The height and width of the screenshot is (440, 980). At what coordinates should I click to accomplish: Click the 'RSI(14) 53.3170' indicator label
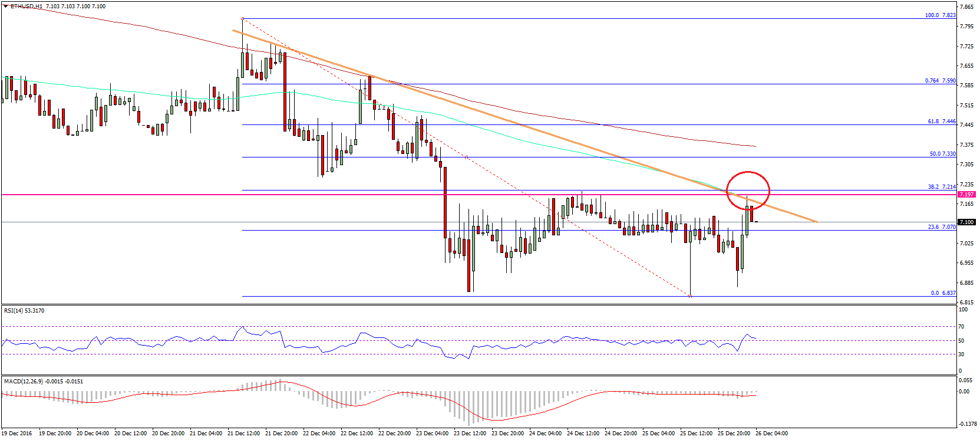(x=24, y=310)
